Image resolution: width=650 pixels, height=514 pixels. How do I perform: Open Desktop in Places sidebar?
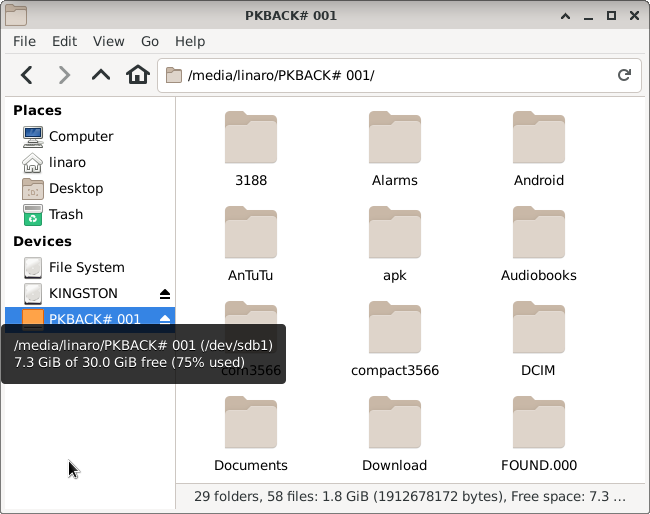[x=90, y=189]
